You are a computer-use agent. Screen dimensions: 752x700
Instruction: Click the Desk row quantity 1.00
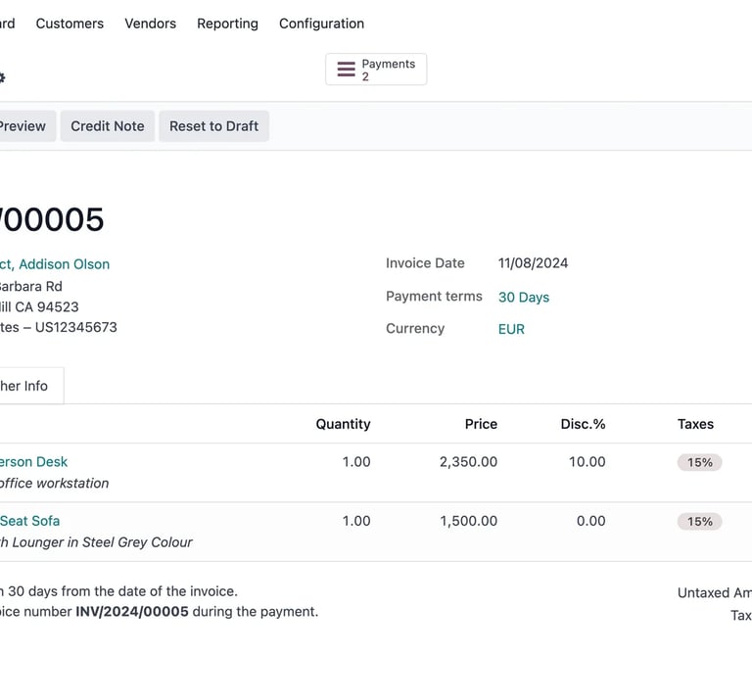[x=356, y=462]
